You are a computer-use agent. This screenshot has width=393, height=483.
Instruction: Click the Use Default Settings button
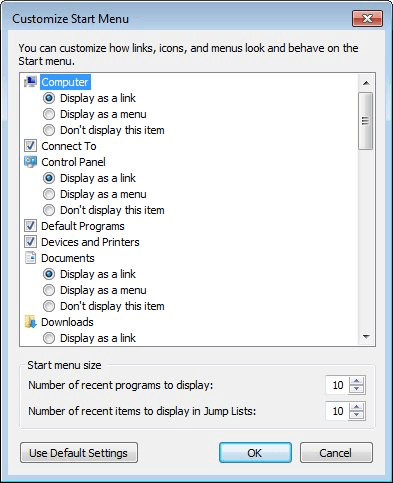pos(79,453)
